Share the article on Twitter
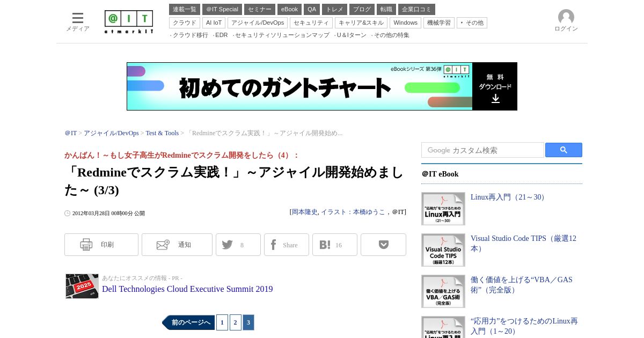Screen dimensions: 644x338 (238, 245)
